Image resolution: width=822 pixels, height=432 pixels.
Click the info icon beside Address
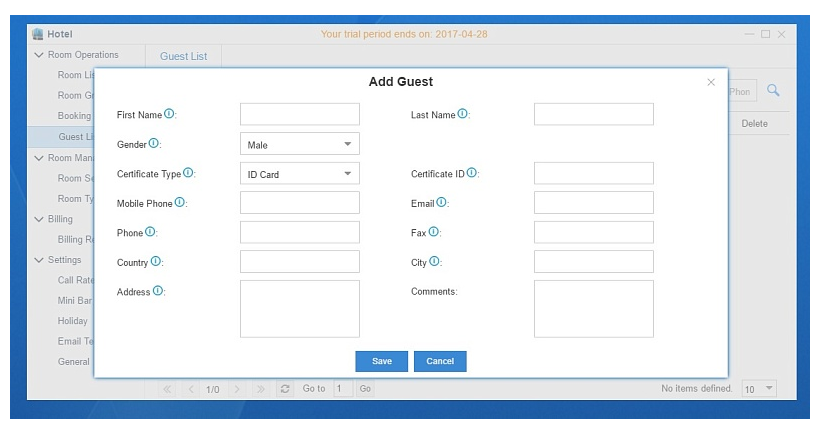(158, 291)
